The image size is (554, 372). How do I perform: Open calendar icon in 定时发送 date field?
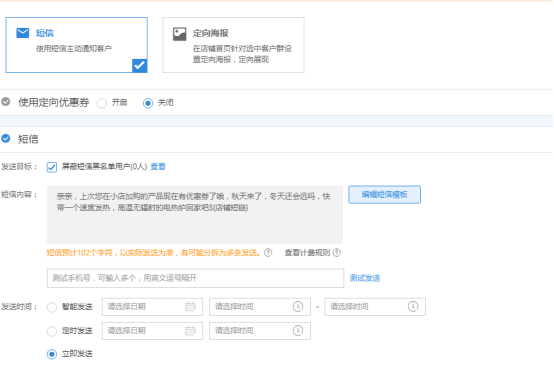coord(190,331)
